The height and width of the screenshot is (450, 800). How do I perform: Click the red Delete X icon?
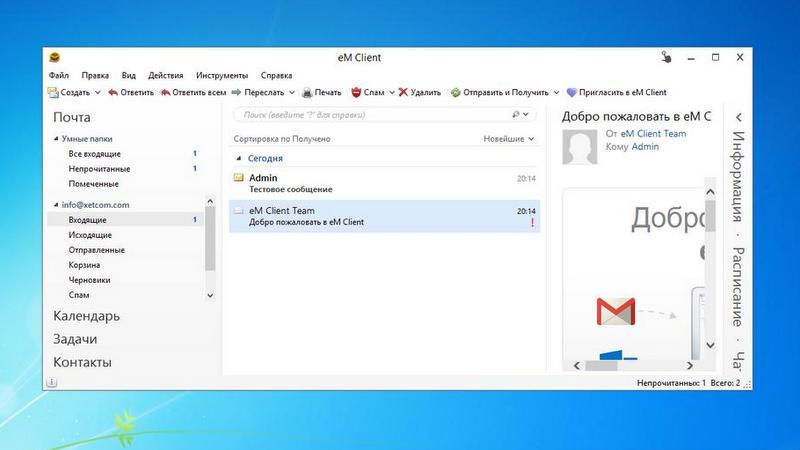pyautogui.click(x=403, y=92)
